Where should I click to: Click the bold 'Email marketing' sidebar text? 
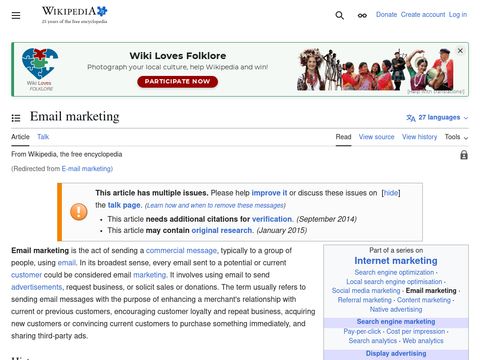431,291
